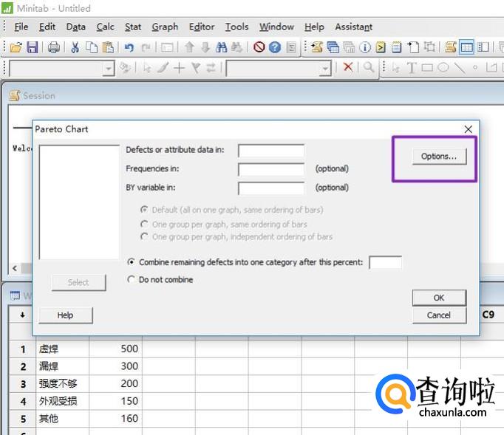Click the Show Info blue 'i' icon
The image size is (504, 435).
[x=365, y=47]
